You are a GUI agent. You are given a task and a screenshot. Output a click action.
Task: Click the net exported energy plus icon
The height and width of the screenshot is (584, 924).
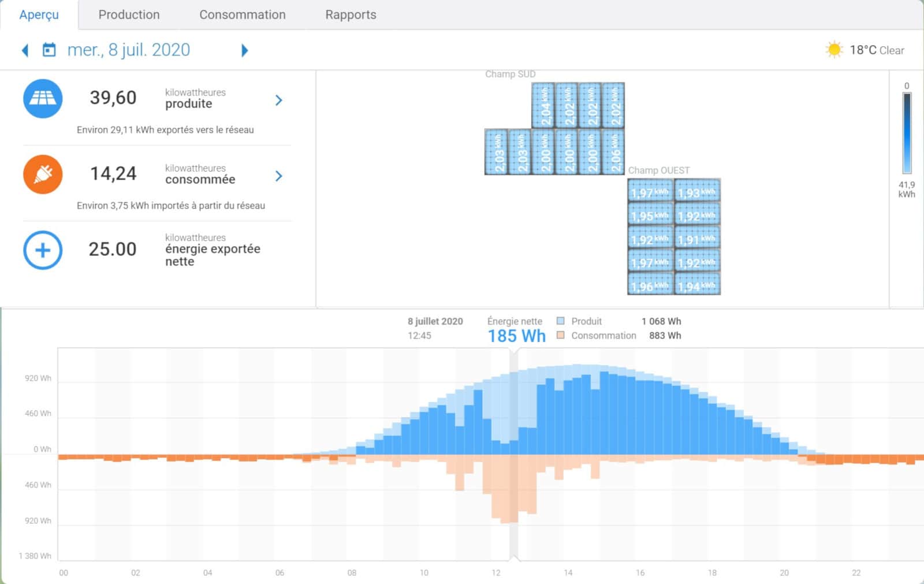tap(43, 250)
